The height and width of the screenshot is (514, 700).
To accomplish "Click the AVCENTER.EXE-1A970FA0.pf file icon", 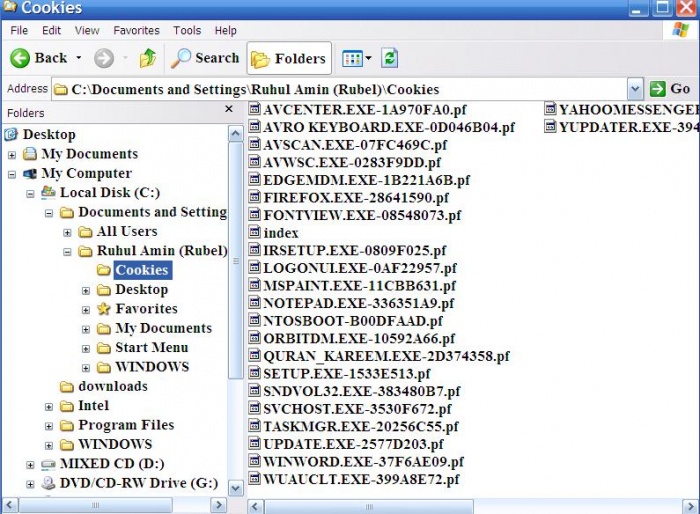I will pos(254,109).
